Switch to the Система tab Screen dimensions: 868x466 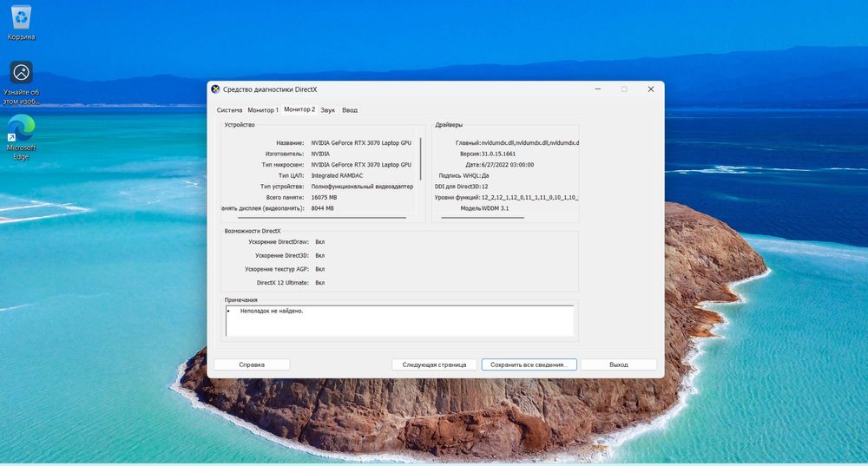[229, 110]
